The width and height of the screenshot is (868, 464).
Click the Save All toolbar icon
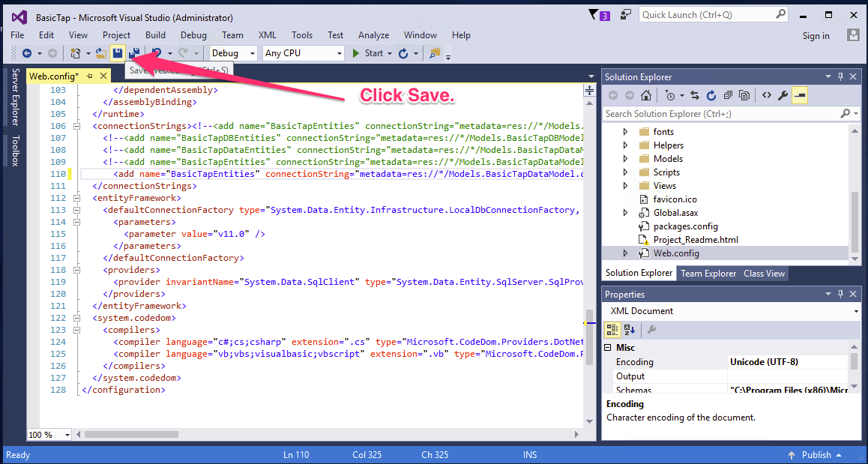tap(133, 53)
